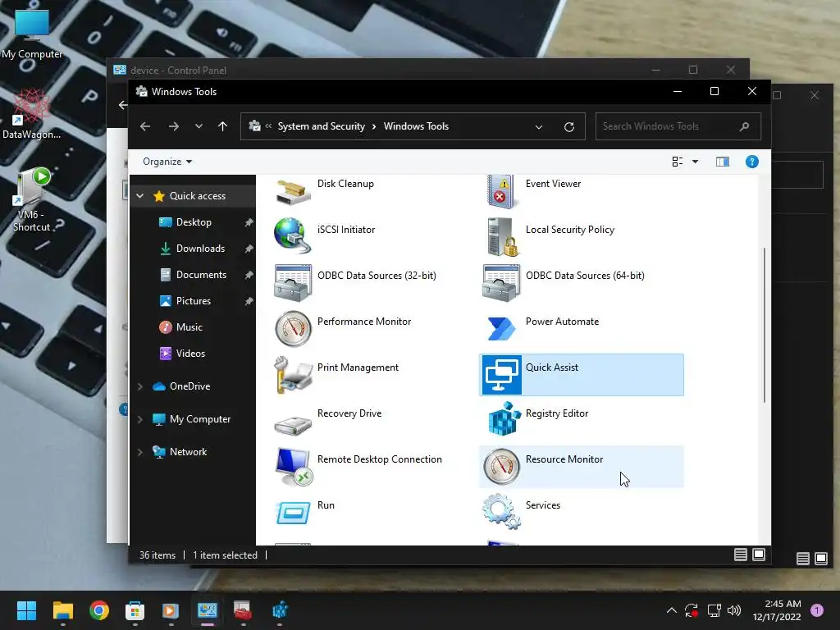Image resolution: width=840 pixels, height=630 pixels.
Task: Select the Resource Monitor gauge icon
Action: click(x=501, y=467)
